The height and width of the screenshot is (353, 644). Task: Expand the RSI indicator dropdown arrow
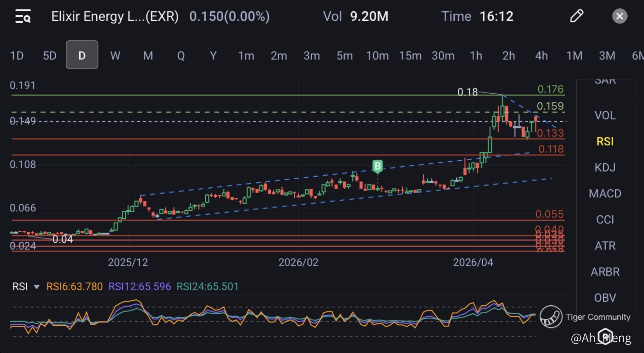[36, 287]
